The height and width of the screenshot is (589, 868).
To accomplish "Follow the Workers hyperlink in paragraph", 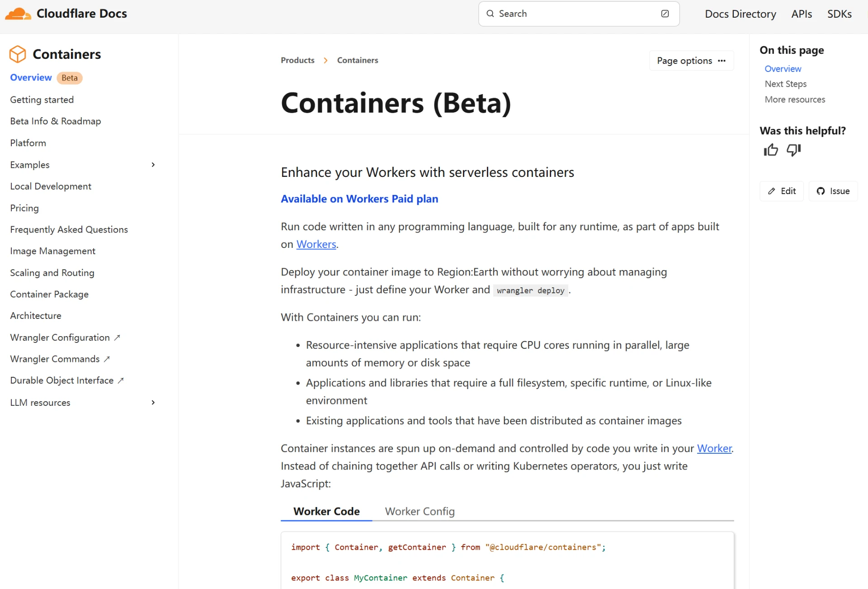I will [316, 244].
